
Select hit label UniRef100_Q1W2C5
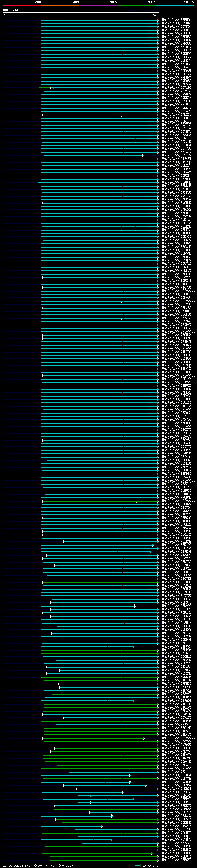[176, 403]
